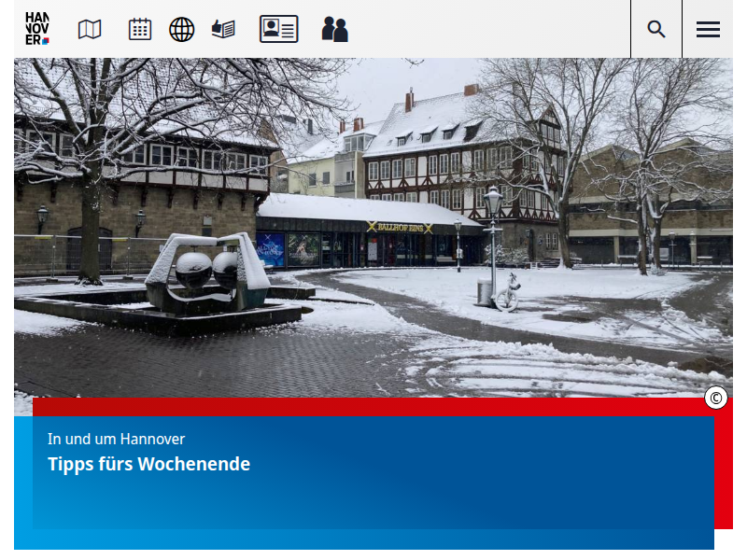This screenshot has width=747, height=560.
Task: Open the folded map icon
Action: pos(90,29)
